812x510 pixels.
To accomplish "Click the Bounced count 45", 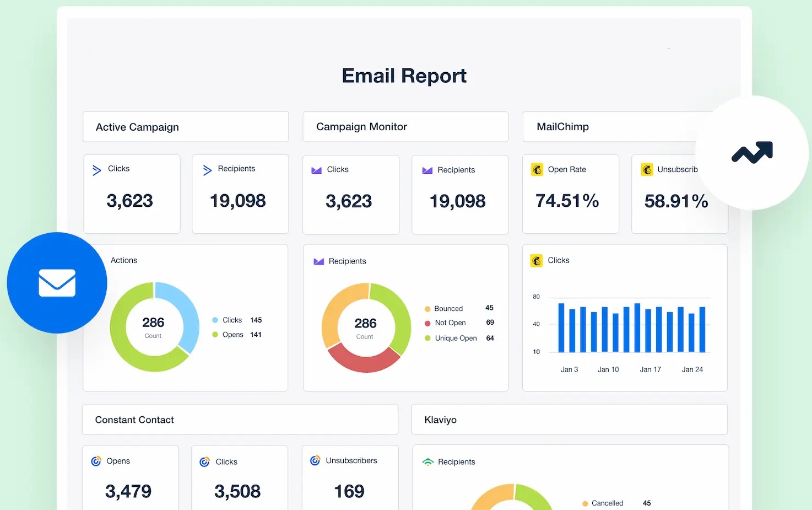I will point(489,308).
